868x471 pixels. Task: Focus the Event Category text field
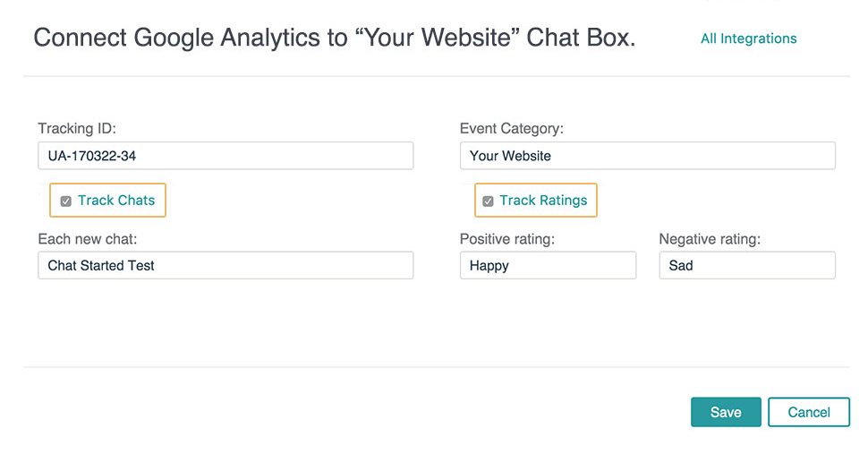click(647, 156)
